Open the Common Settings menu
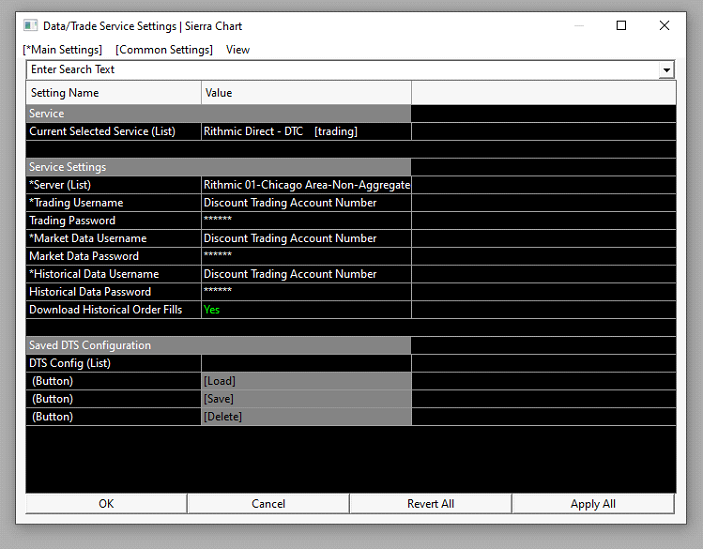 164,49
